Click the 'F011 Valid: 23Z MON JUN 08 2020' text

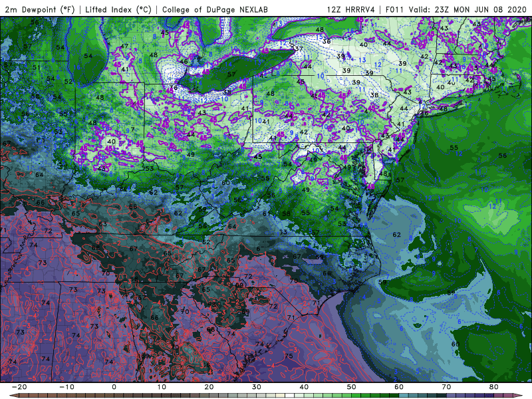click(x=456, y=9)
